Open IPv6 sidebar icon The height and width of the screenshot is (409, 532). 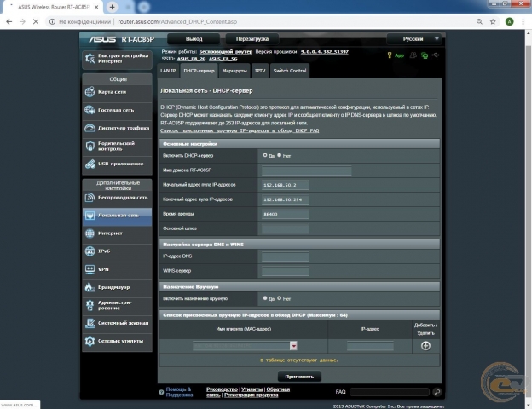click(x=90, y=251)
